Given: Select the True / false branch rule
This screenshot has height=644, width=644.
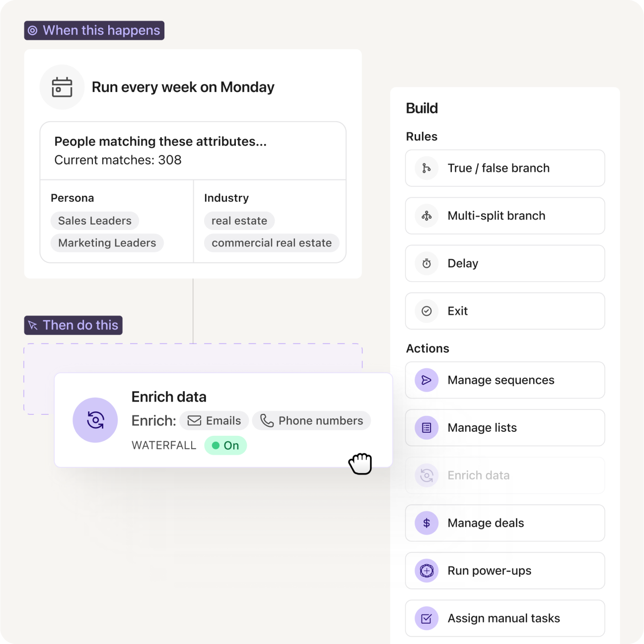Looking at the screenshot, I should (x=505, y=168).
